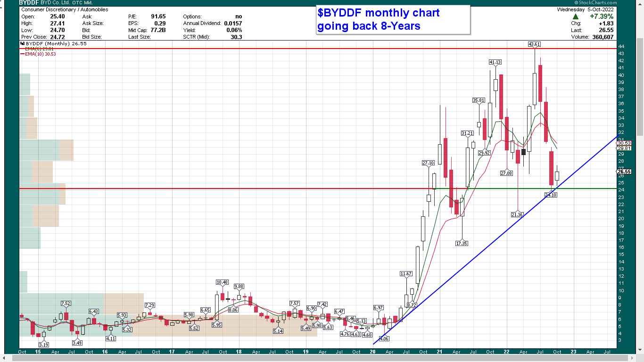Click the 43.61 all-time high price label
The image size is (644, 362).
[x=535, y=44]
